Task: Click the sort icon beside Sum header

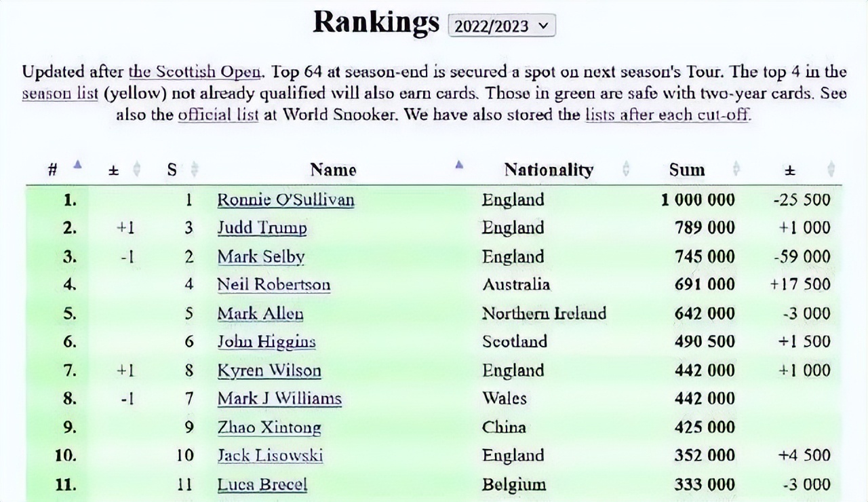Action: [736, 170]
